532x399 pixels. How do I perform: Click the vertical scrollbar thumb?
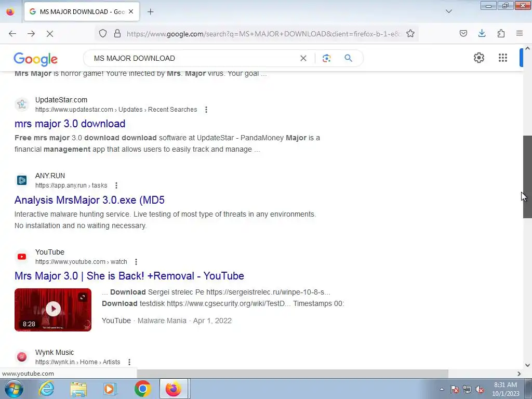pyautogui.click(x=527, y=177)
